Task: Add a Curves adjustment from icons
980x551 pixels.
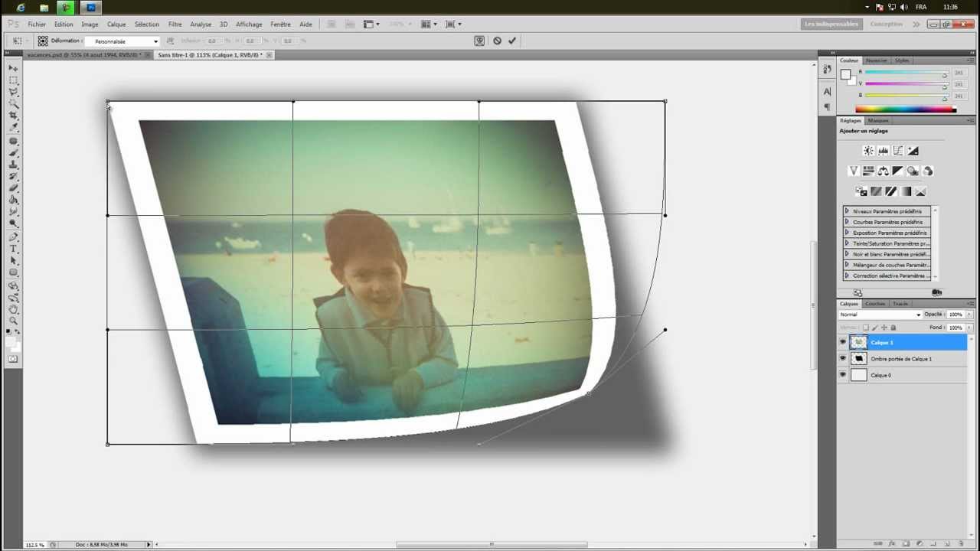Action: coord(898,151)
